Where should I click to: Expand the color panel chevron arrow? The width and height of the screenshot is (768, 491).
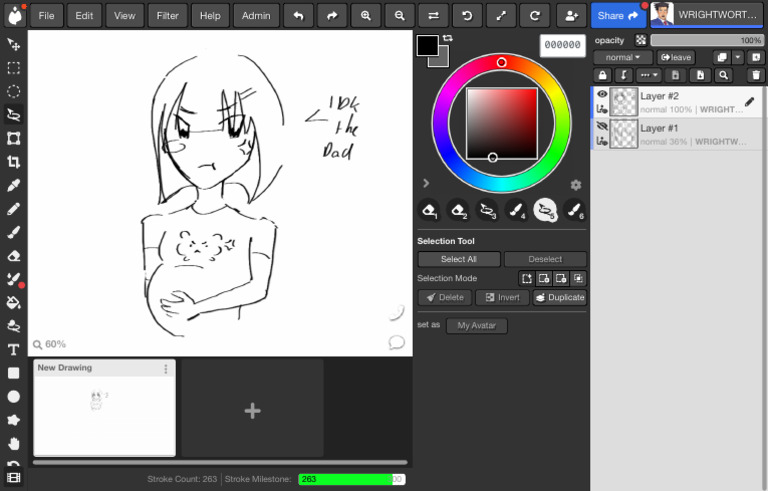(426, 183)
